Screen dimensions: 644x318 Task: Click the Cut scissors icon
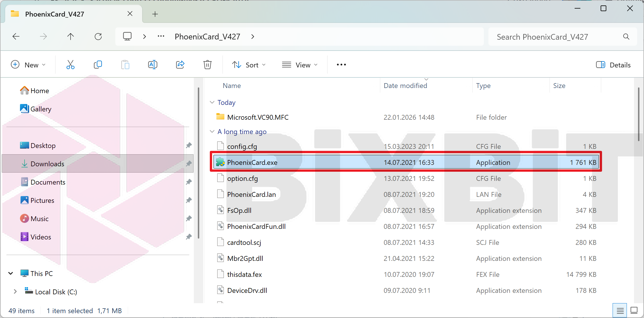pyautogui.click(x=71, y=65)
